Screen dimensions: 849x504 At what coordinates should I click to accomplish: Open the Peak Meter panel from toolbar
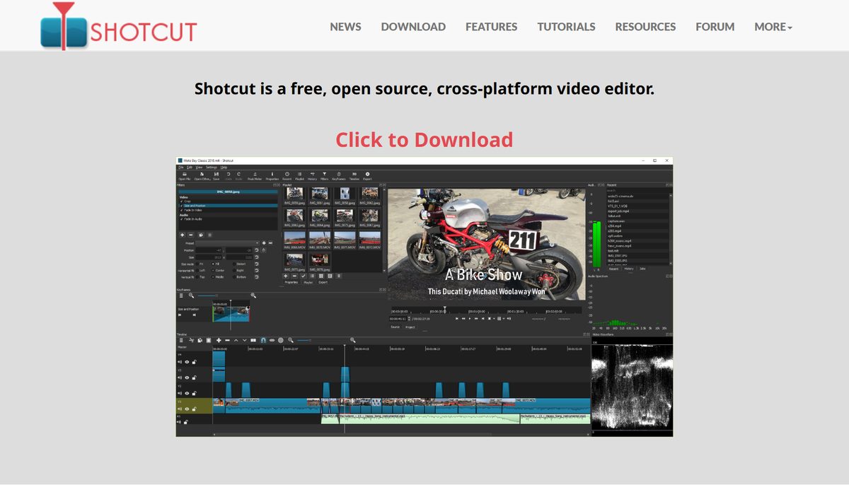(255, 174)
